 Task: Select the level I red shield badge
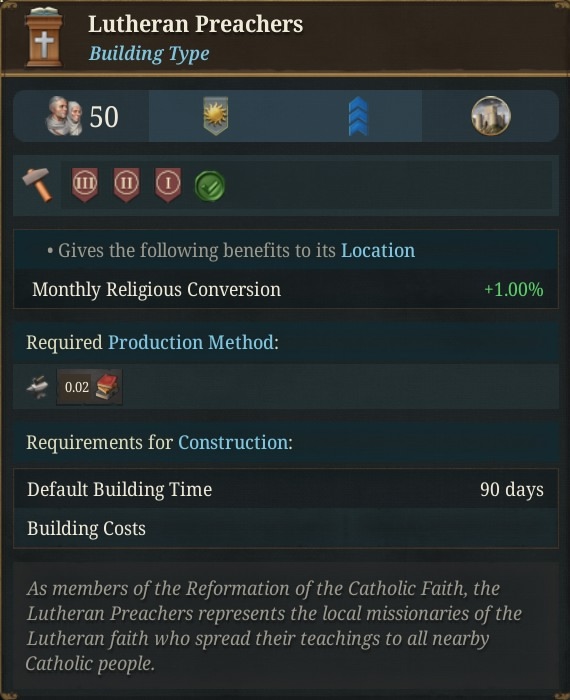(168, 184)
